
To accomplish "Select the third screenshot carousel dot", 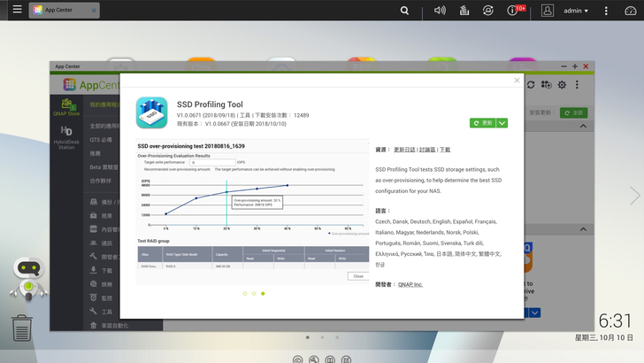I will [263, 293].
